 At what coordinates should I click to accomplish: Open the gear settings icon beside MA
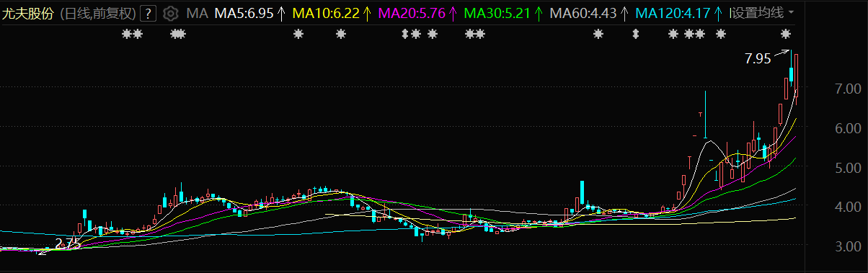[170, 13]
